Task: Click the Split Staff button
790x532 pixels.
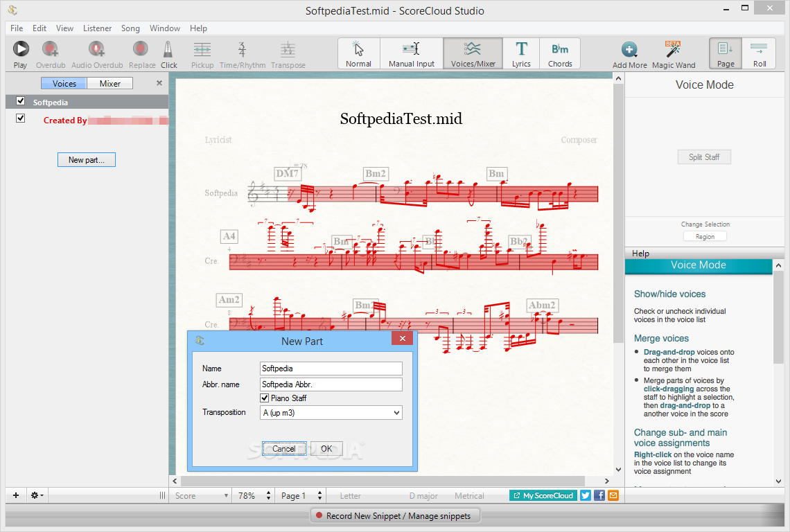Action: (x=704, y=157)
